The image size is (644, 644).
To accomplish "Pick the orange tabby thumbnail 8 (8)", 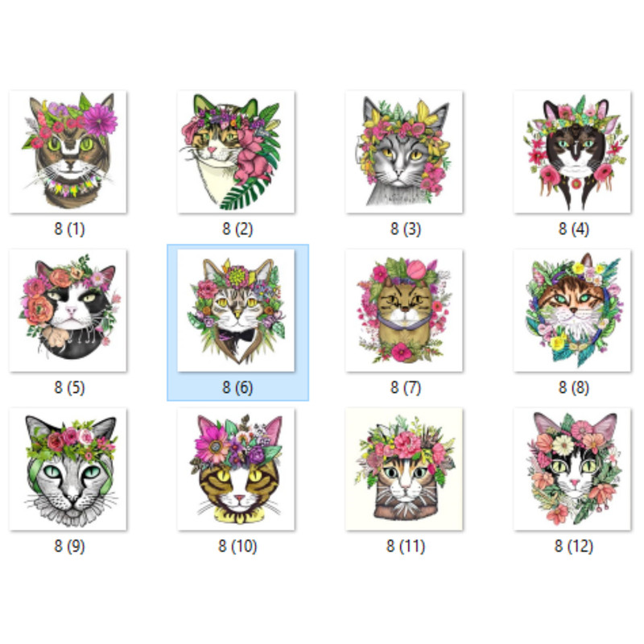I will [572, 310].
